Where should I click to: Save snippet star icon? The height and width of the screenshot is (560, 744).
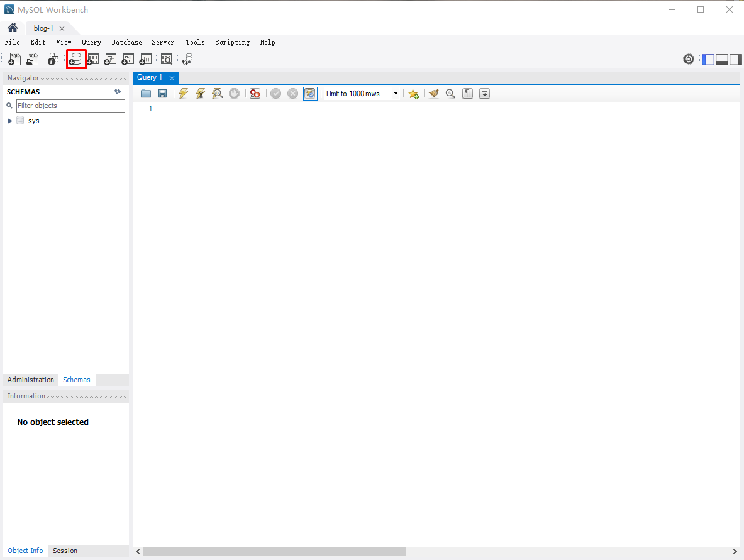pos(413,94)
